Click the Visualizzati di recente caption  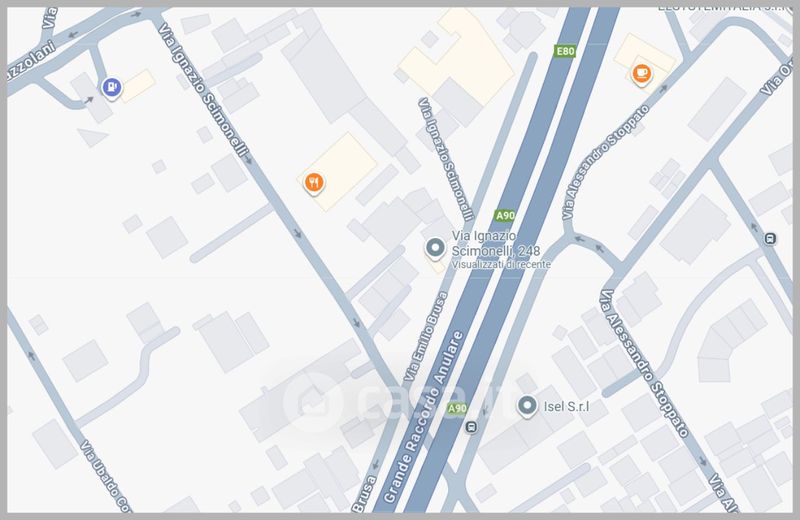(501, 265)
